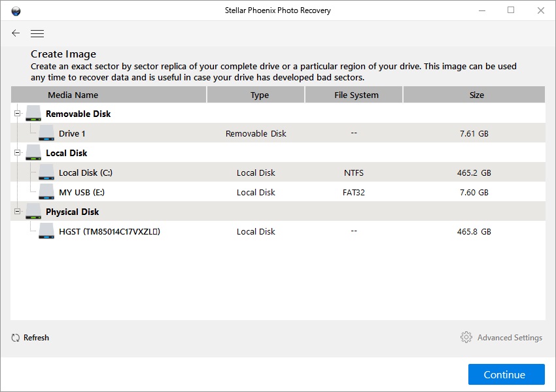This screenshot has height=392, width=556.
Task: Click the Media Name column header
Action: point(109,94)
